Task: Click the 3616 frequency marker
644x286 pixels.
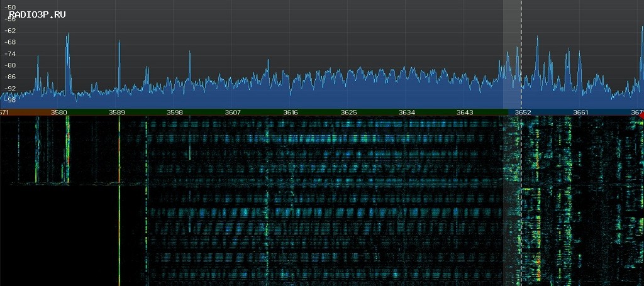Action: coord(291,113)
